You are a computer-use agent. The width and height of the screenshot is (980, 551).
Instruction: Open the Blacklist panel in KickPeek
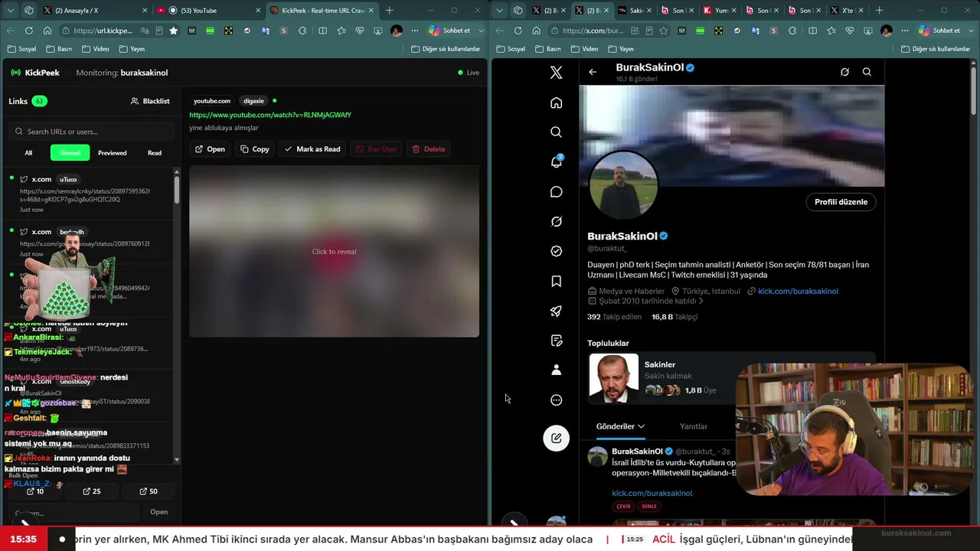point(150,101)
